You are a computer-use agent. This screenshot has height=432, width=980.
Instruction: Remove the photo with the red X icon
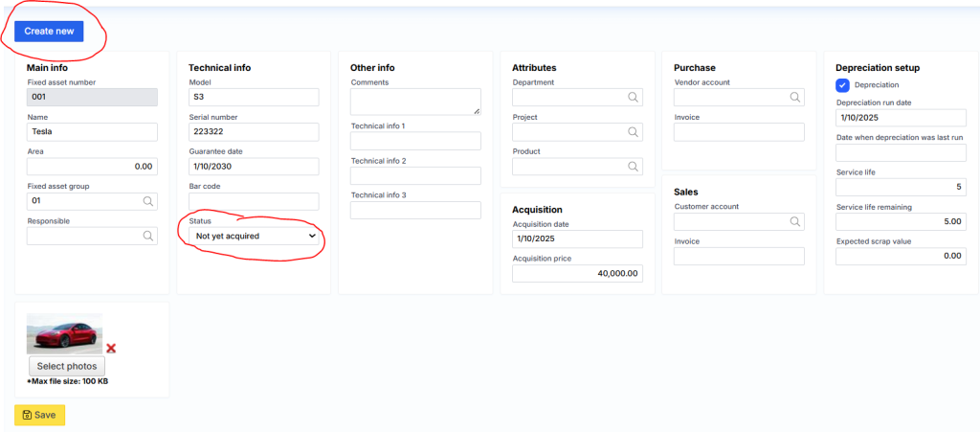pyautogui.click(x=111, y=348)
